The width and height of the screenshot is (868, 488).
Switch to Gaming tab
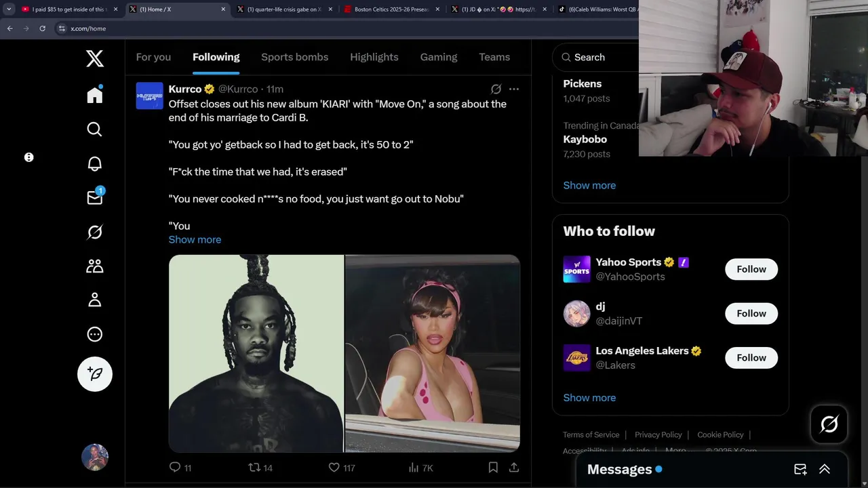pyautogui.click(x=439, y=57)
